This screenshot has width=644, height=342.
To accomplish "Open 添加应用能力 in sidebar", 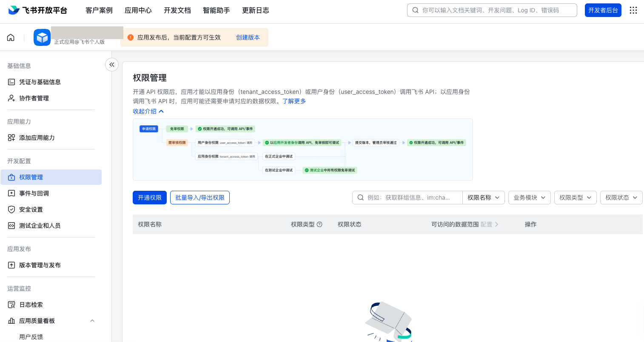I will 51,138.
